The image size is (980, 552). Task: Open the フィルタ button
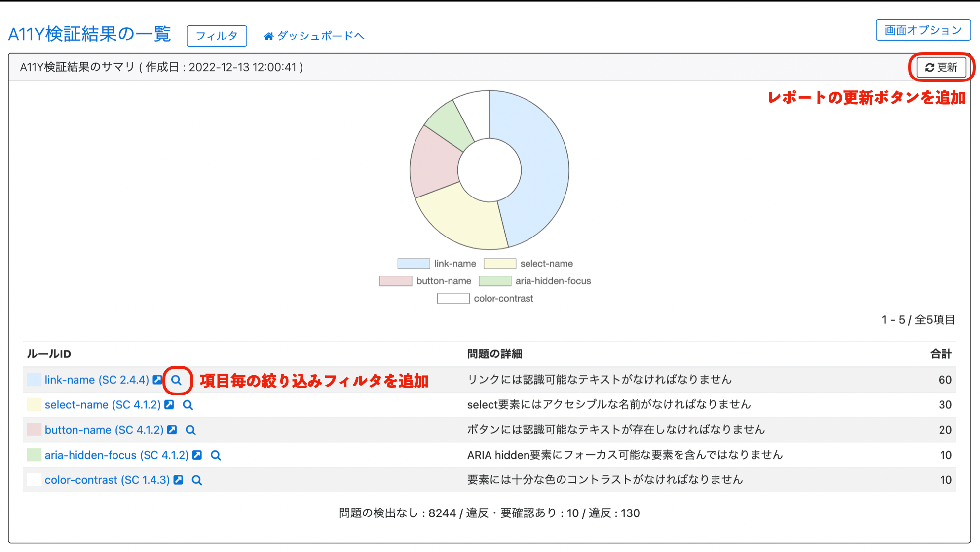click(216, 35)
